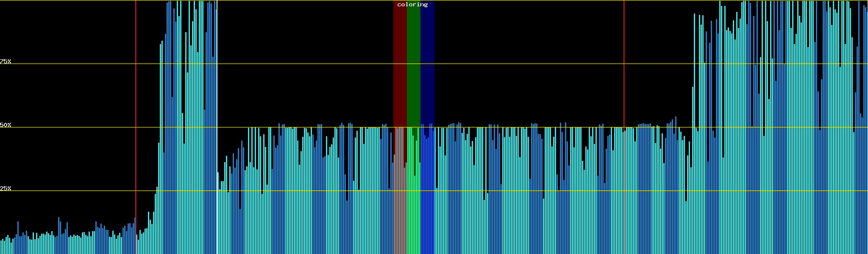Click the yellow 25% gridline
This screenshot has height=254, width=868.
click(509, 191)
